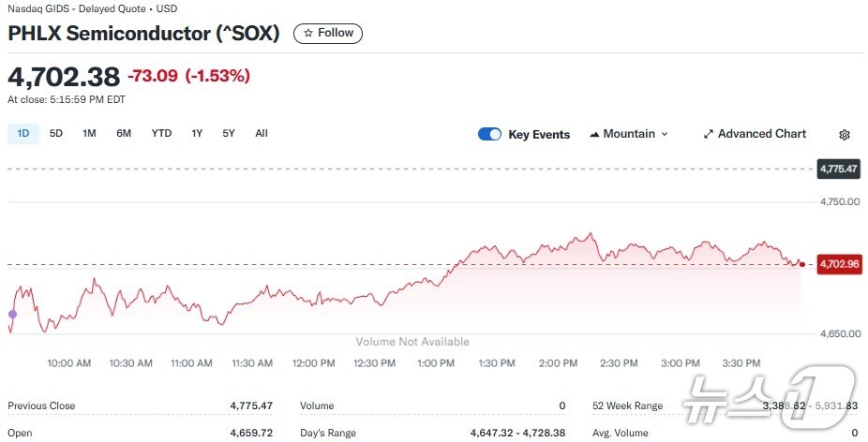Select the 1D time range tab
868x442 pixels.
click(23, 133)
